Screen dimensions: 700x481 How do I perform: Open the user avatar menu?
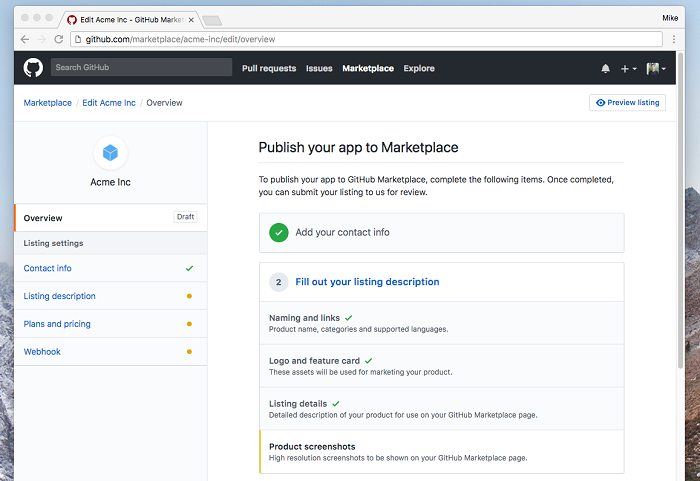656,68
